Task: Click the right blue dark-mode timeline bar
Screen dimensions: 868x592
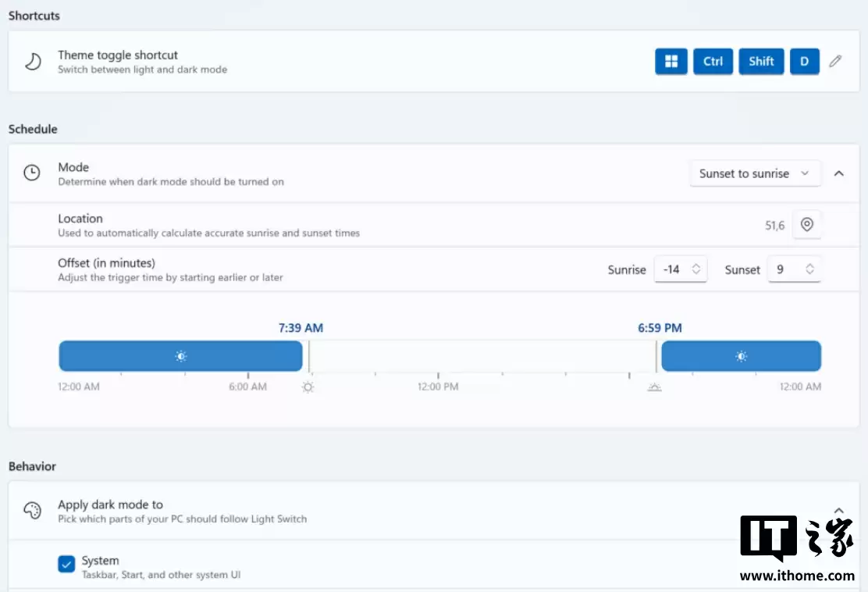Action: tap(741, 356)
